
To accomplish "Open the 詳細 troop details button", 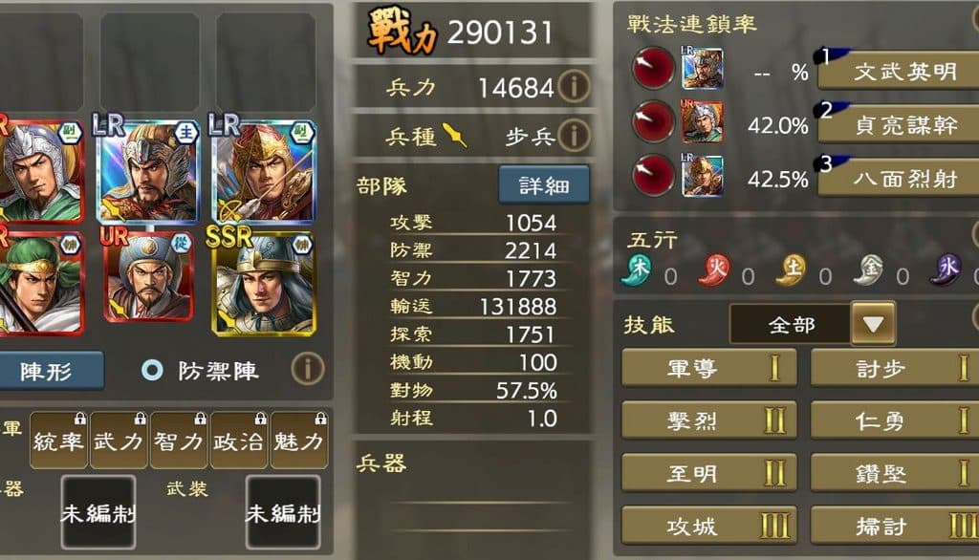I will pos(544,184).
